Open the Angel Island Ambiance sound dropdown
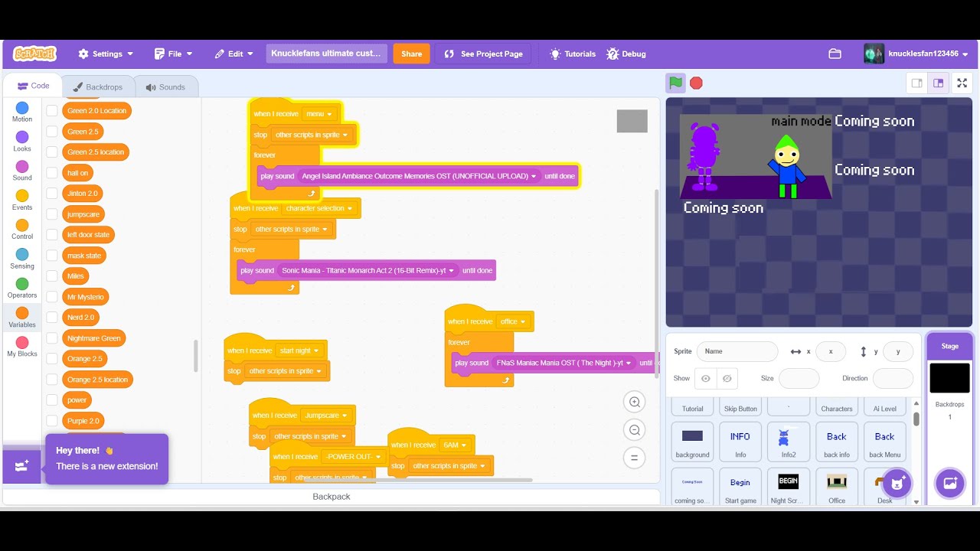Viewport: 980px width, 551px height. tap(419, 176)
